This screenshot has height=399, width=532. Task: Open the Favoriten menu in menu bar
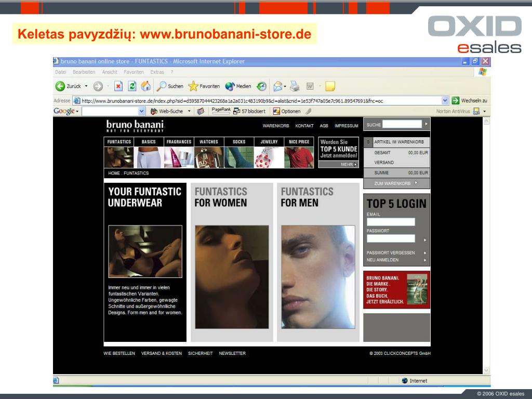click(x=134, y=72)
